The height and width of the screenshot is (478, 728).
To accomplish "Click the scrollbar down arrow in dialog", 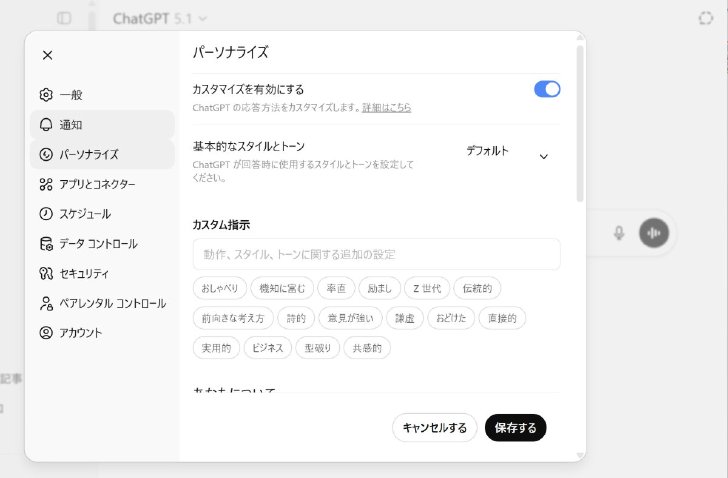I will tap(580, 456).
